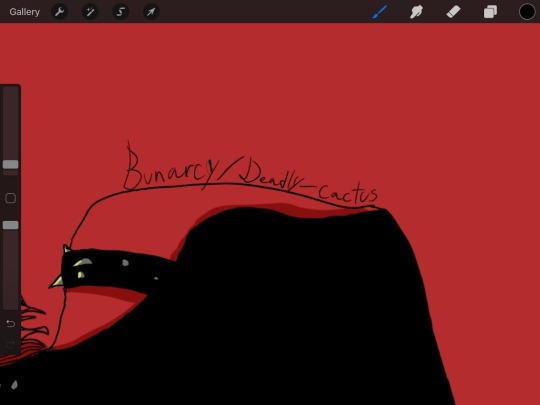Open the Actions wrench menu
This screenshot has width=540, height=405.
tap(60, 12)
